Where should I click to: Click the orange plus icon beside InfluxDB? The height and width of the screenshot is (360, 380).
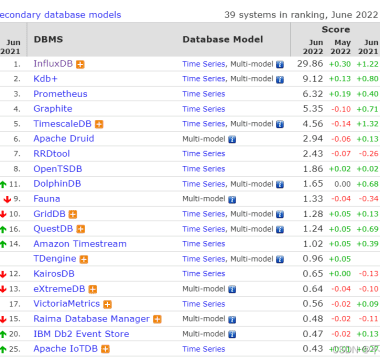[x=80, y=64]
